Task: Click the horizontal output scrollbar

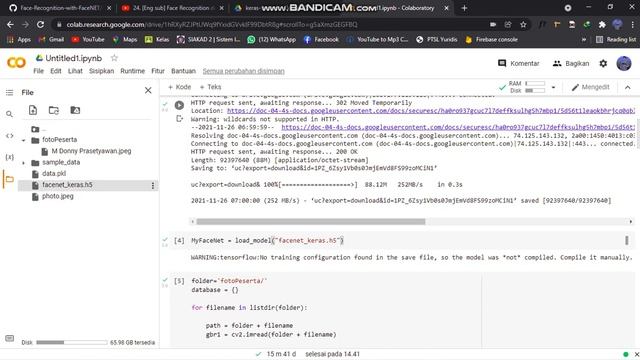Action: tap(311, 222)
